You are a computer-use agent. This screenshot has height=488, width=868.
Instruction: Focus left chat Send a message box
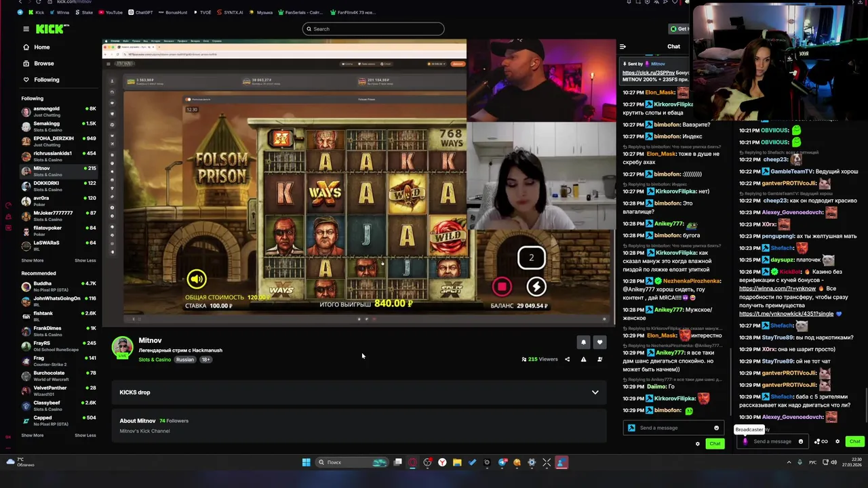674,428
